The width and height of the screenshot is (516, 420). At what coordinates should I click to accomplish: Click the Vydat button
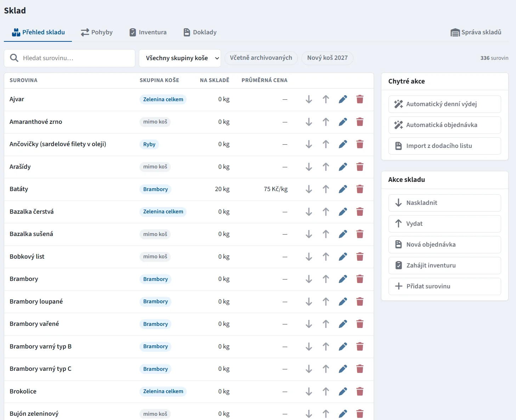coord(444,224)
